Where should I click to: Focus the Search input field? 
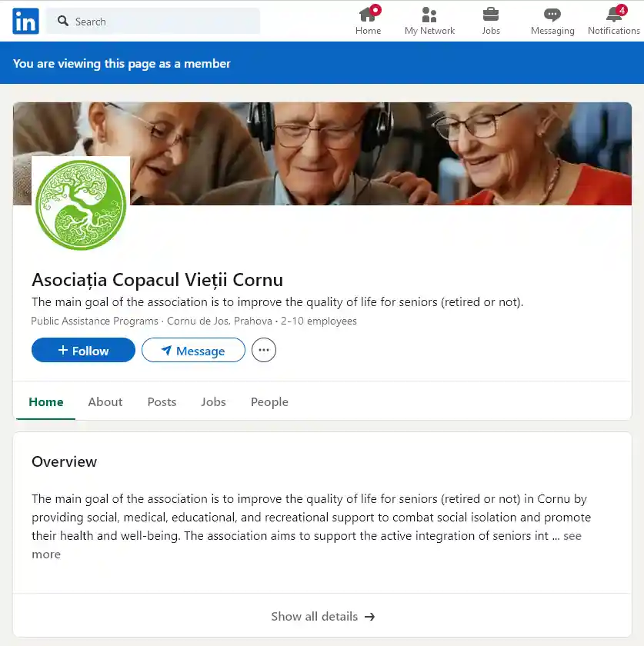pos(153,21)
